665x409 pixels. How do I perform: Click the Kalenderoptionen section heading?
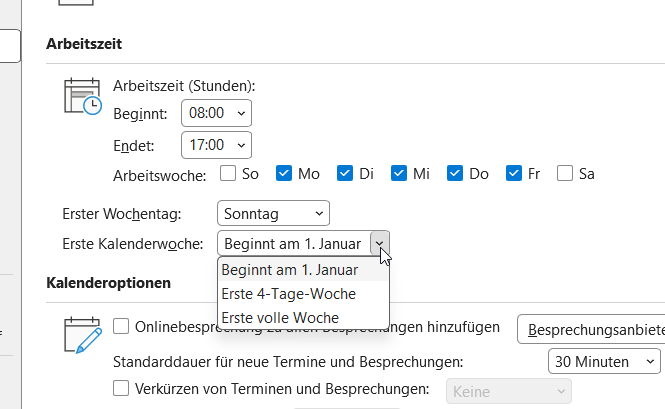[109, 283]
